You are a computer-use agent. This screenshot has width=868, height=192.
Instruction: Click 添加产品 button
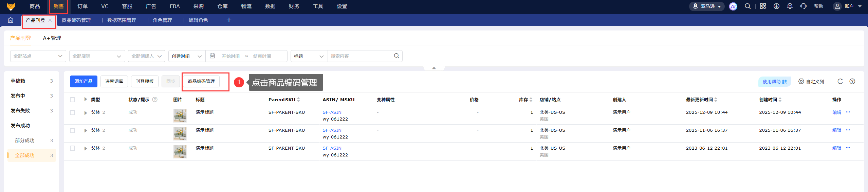[x=84, y=81]
